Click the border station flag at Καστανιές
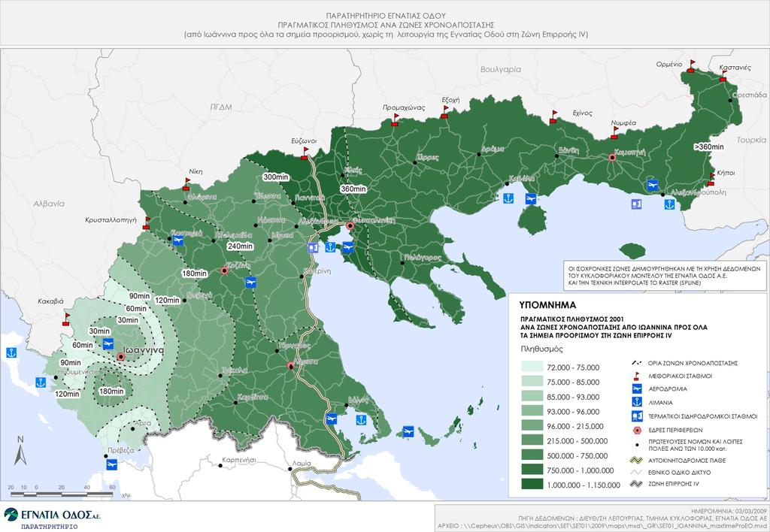This screenshot has height=532, width=770. [x=723, y=76]
